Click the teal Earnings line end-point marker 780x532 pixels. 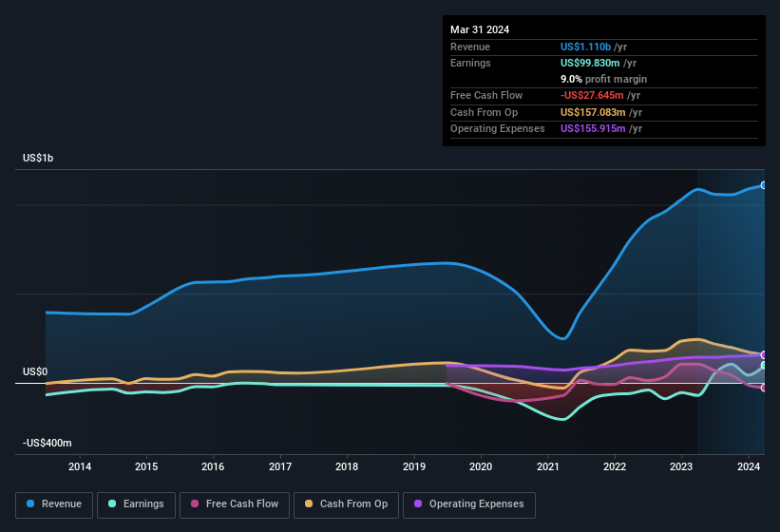click(x=764, y=365)
